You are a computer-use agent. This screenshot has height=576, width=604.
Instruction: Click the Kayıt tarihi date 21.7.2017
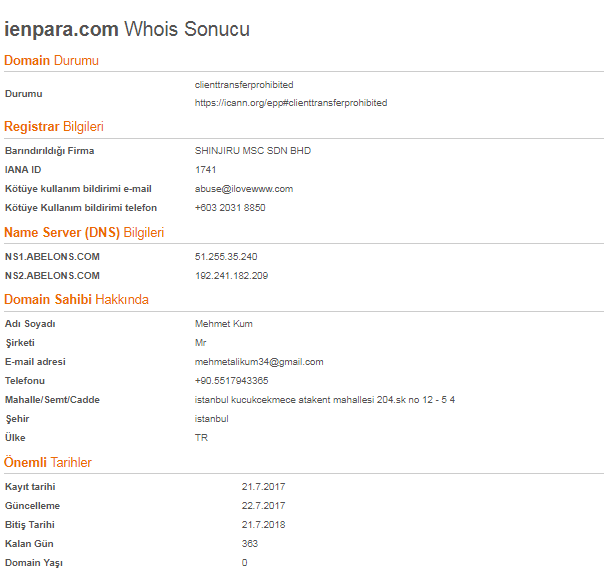point(263,487)
